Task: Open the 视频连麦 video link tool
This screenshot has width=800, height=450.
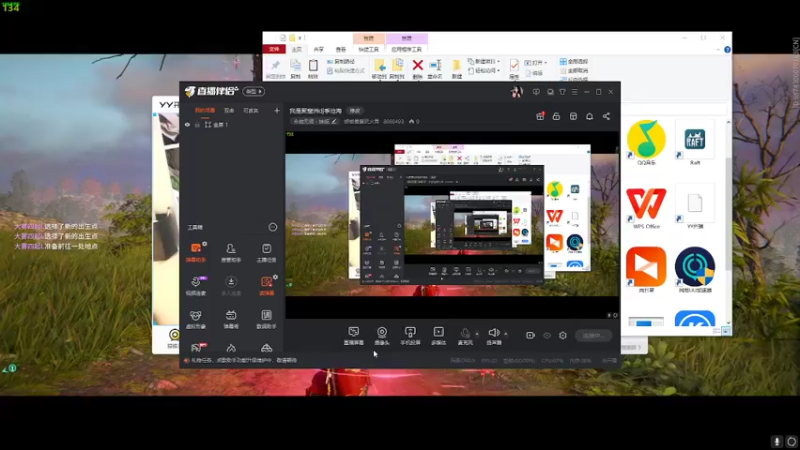Action: [x=196, y=285]
